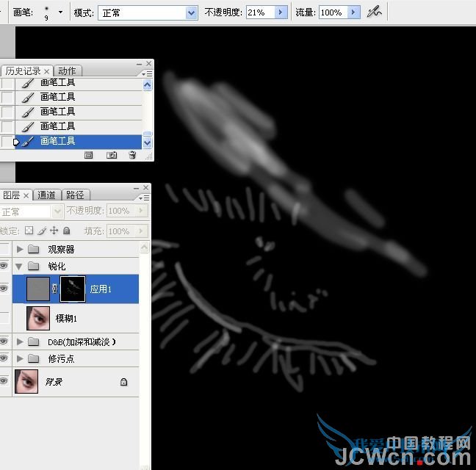Click the 锐化 group folder icon
Image resolution: width=476 pixels, height=470 pixels.
[33, 266]
